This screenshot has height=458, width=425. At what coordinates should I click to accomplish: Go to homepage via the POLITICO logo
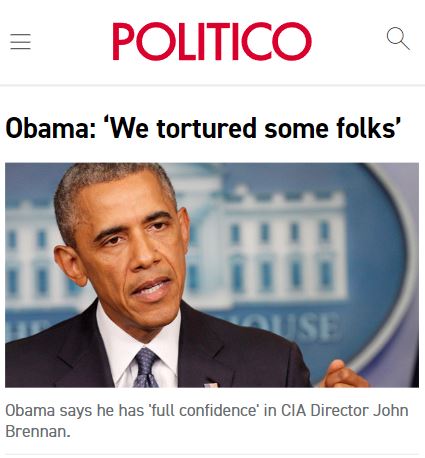(x=212, y=41)
